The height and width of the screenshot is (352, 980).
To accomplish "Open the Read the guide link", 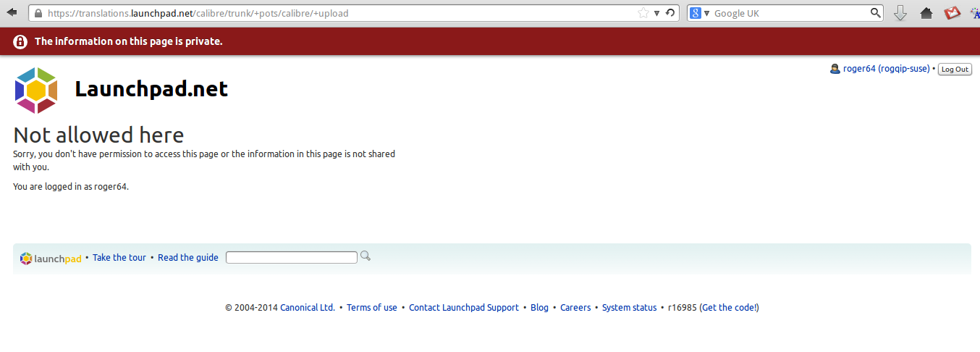I will tap(188, 258).
